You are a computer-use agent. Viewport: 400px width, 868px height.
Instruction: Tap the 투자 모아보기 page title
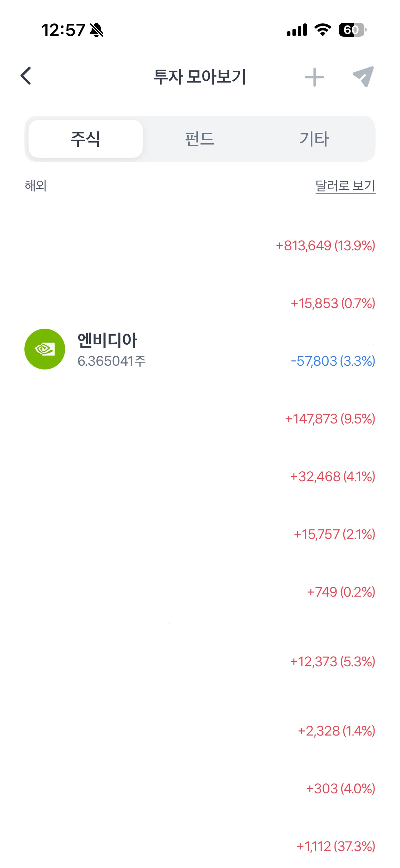click(x=200, y=77)
